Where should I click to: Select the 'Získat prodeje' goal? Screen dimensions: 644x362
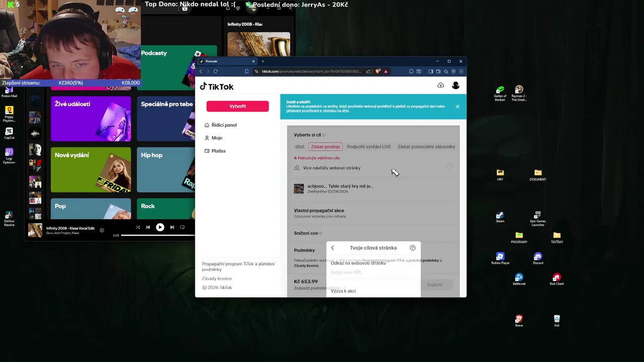click(326, 147)
